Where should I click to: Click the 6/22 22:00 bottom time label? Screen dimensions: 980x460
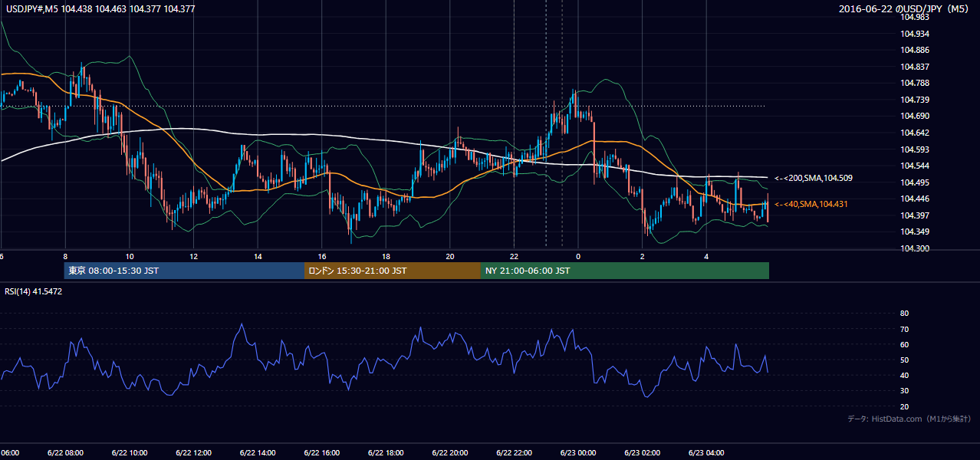(514, 452)
